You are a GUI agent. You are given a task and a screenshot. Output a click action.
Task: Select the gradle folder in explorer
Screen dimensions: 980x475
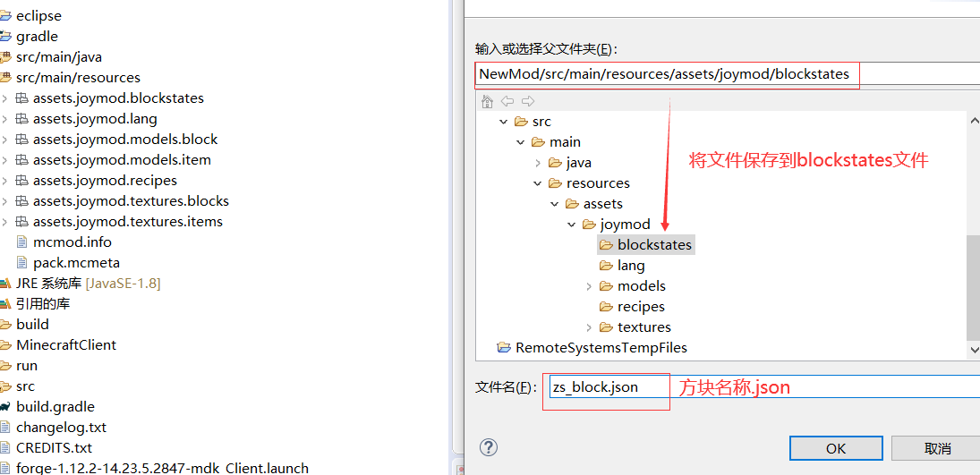(x=37, y=37)
